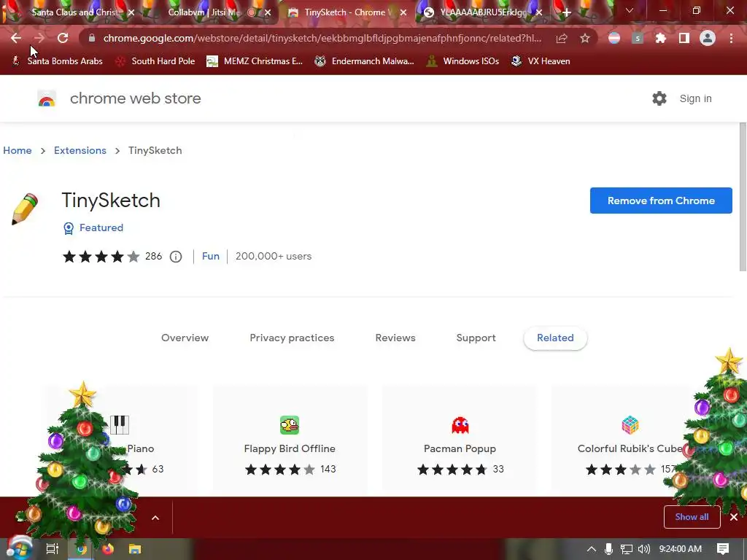This screenshot has height=560, width=747.
Task: Click the TinySketch pencil icon
Action: tap(25, 209)
